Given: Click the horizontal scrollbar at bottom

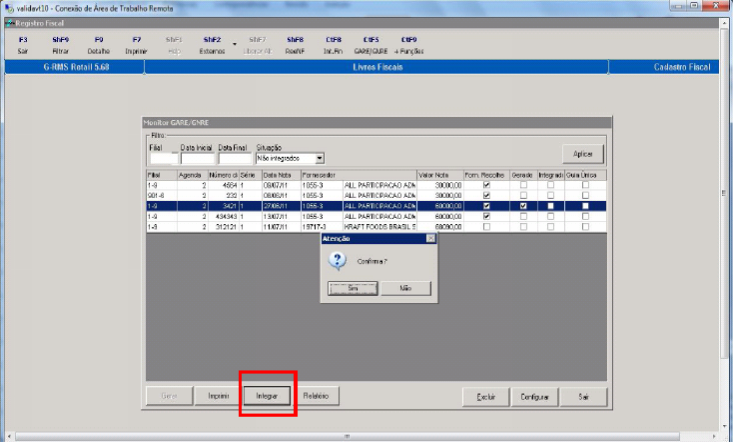Looking at the screenshot, I should click(x=347, y=436).
